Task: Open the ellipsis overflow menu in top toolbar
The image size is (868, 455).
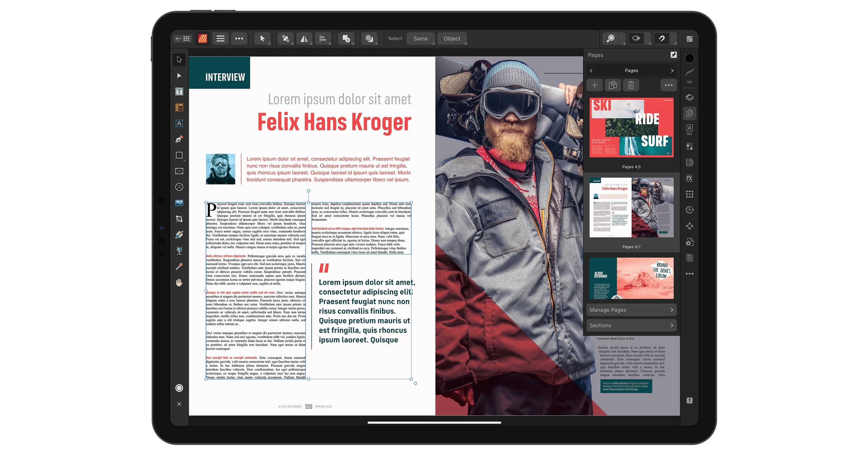Action: tap(239, 38)
